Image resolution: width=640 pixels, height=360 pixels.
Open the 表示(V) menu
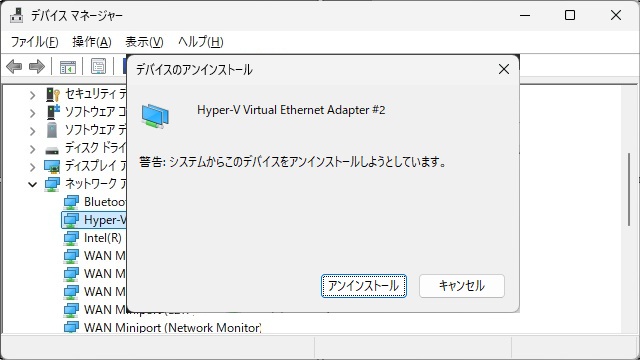pos(144,42)
